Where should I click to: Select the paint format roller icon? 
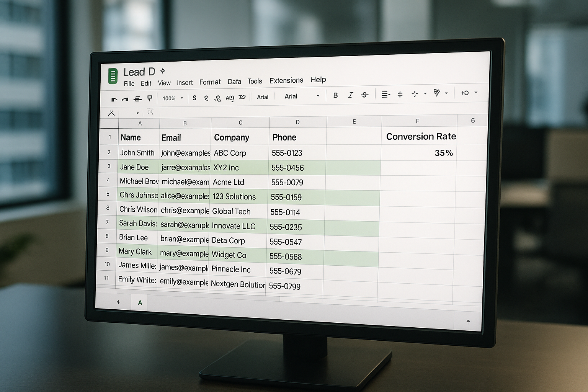(150, 99)
